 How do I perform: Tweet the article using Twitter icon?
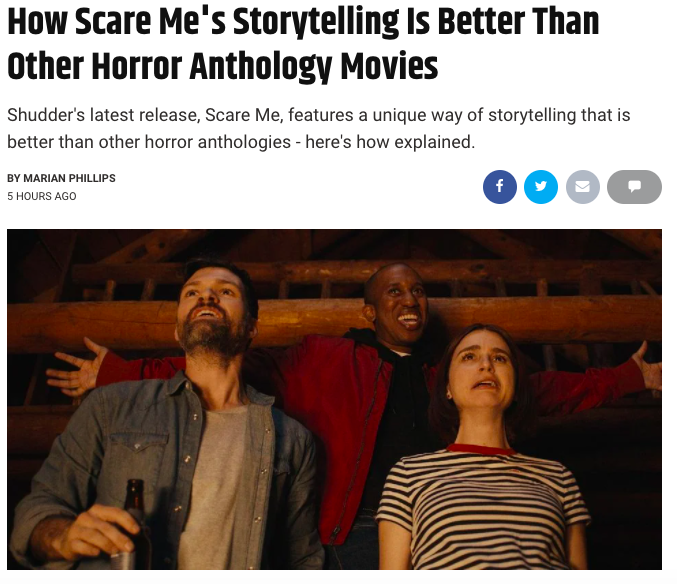[541, 187]
